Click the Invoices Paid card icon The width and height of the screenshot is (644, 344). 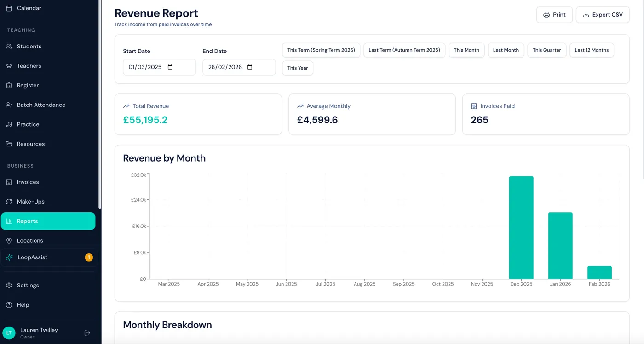coord(473,106)
